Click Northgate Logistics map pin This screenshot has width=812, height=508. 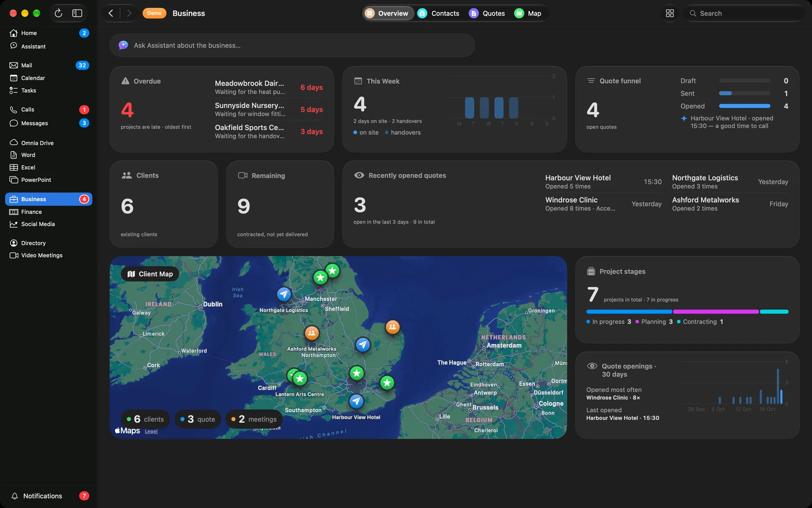(x=284, y=294)
